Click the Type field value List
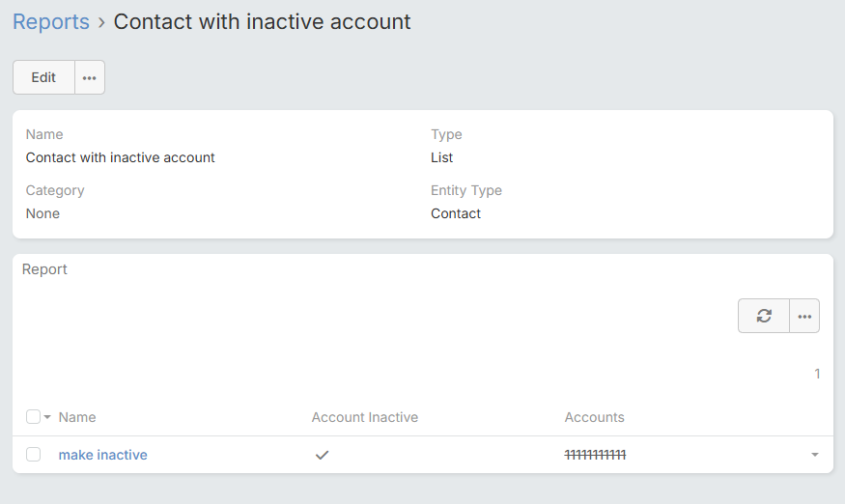The width and height of the screenshot is (845, 504). pyautogui.click(x=441, y=157)
